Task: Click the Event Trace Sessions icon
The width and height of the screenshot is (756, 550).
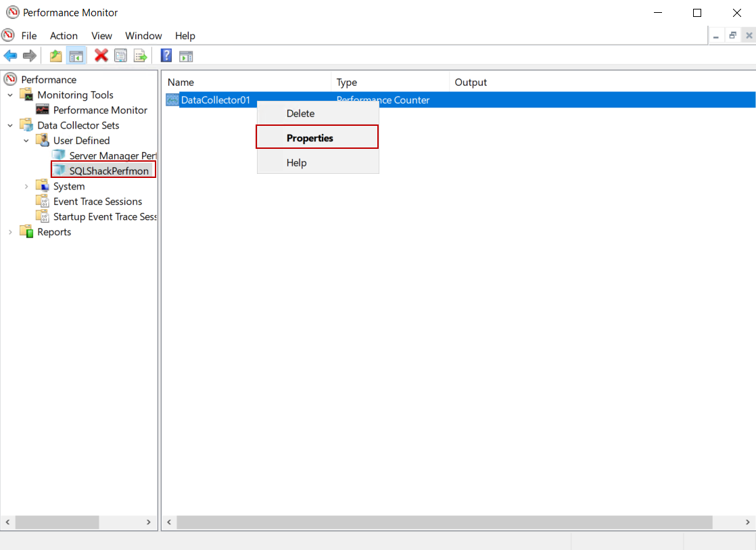Action: click(43, 201)
